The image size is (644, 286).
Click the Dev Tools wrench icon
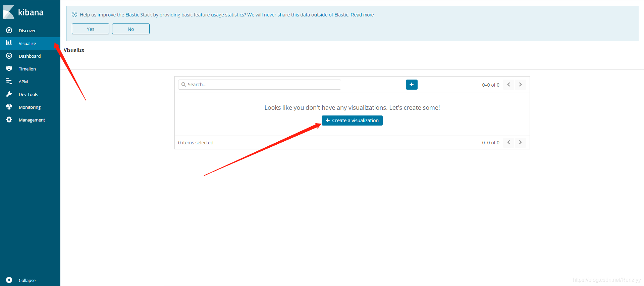[9, 94]
